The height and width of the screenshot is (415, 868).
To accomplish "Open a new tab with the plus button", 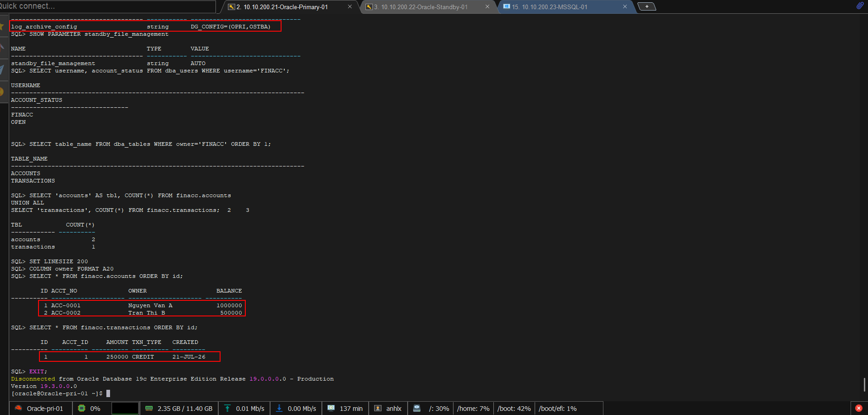I will coord(647,6).
